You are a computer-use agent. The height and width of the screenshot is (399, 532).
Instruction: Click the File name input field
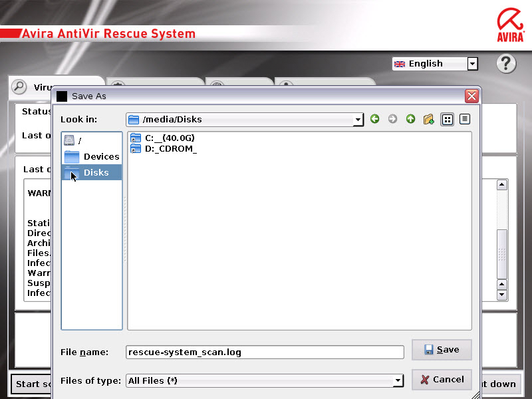[x=265, y=352]
